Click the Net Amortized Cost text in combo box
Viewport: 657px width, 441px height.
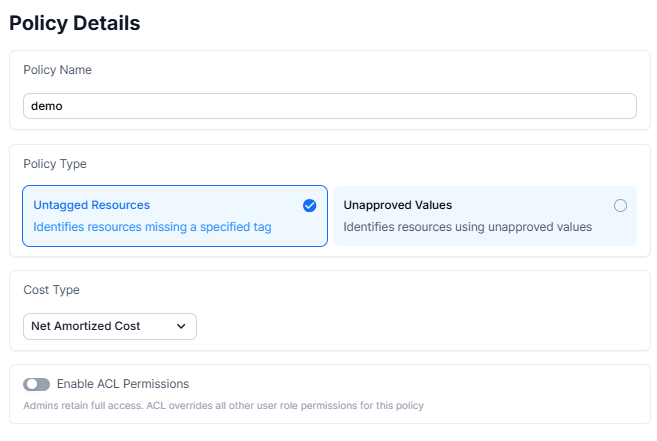point(85,326)
